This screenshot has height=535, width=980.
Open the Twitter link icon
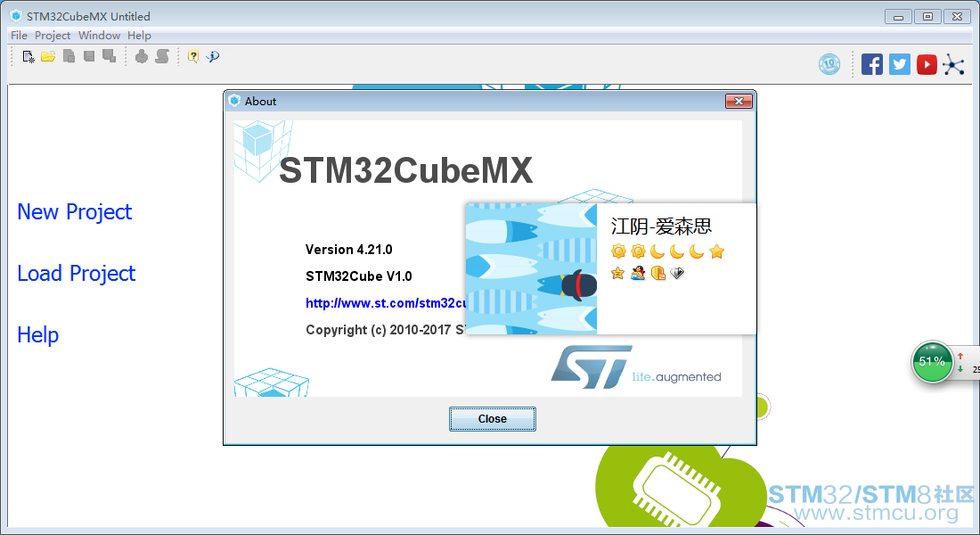point(900,64)
